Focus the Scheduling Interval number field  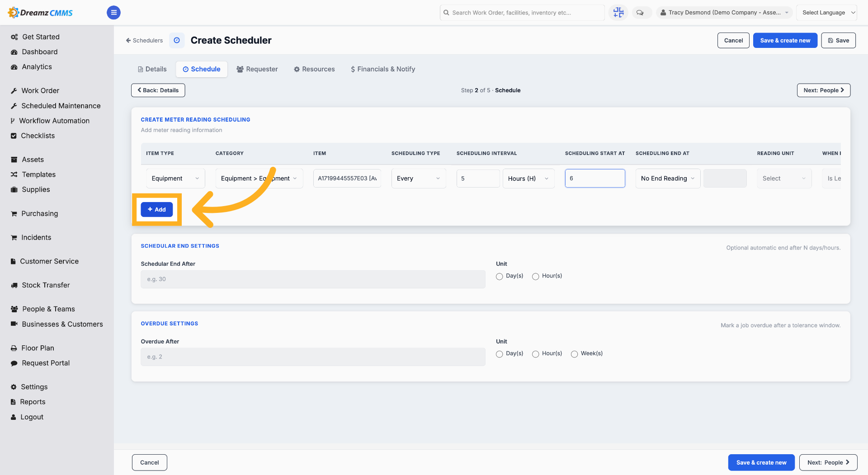478,179
